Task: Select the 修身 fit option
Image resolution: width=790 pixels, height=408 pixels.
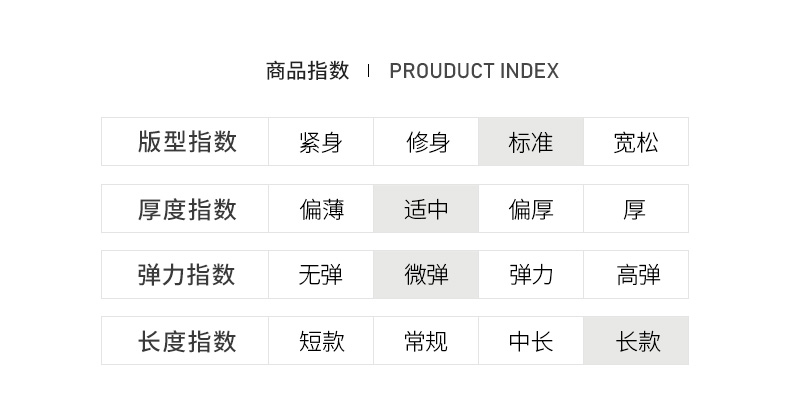Action: 427,142
